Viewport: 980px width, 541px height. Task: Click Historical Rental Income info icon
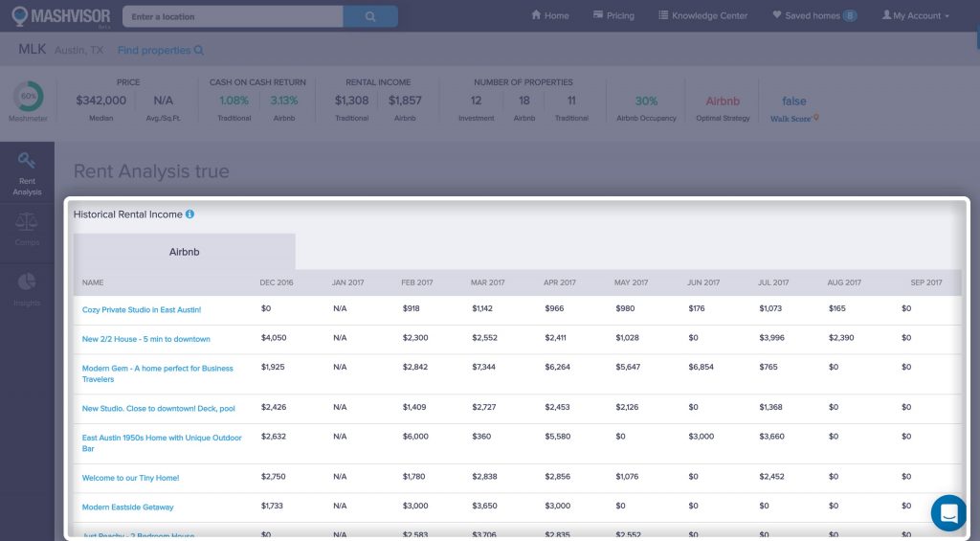click(189, 214)
